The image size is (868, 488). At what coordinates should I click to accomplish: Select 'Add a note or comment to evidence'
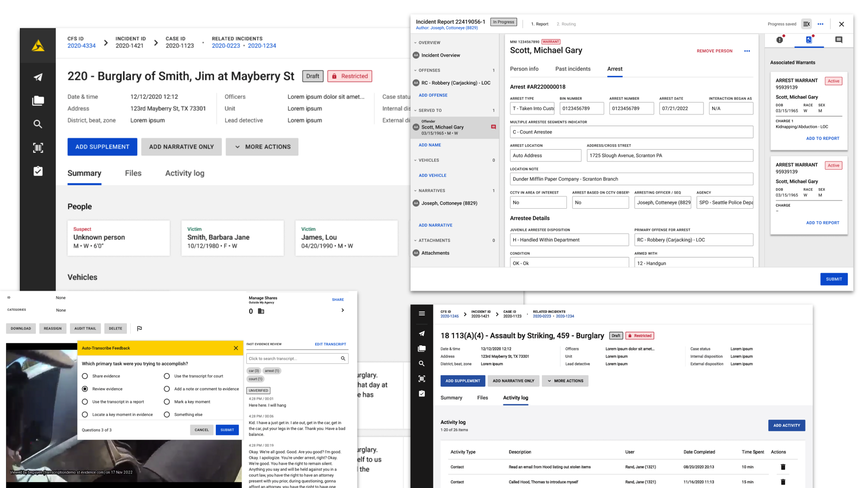coord(167,389)
